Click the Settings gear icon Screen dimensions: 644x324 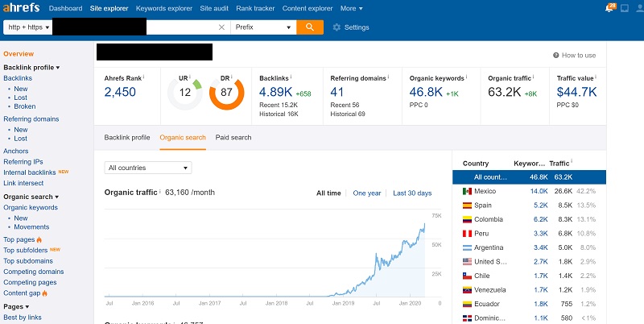(336, 27)
